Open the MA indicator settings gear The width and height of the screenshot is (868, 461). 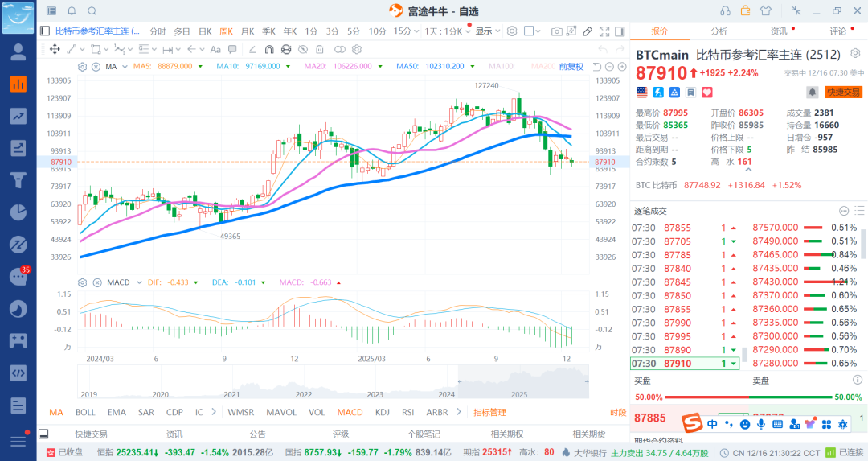(x=83, y=67)
